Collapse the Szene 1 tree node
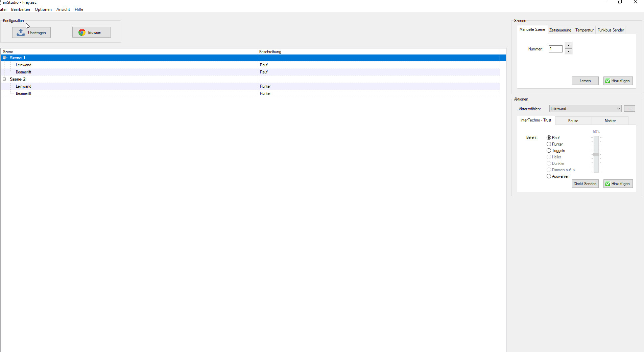 click(x=4, y=58)
